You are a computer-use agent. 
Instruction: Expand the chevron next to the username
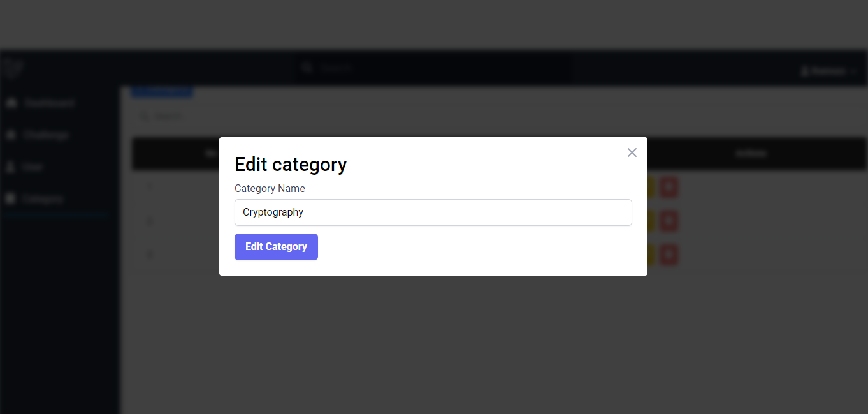tap(854, 71)
